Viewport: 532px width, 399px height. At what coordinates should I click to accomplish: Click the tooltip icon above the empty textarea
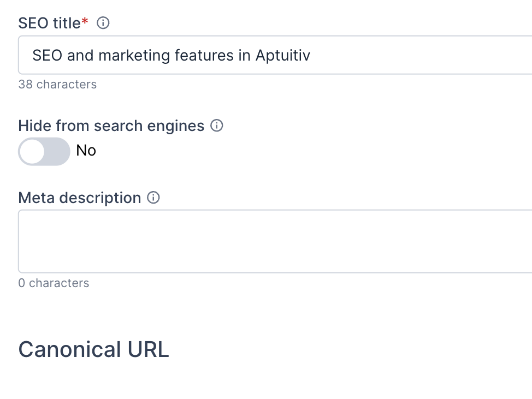[153, 198]
